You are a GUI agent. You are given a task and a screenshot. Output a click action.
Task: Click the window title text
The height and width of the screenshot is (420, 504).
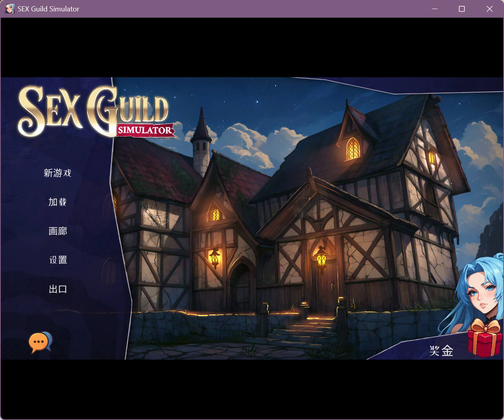48,9
